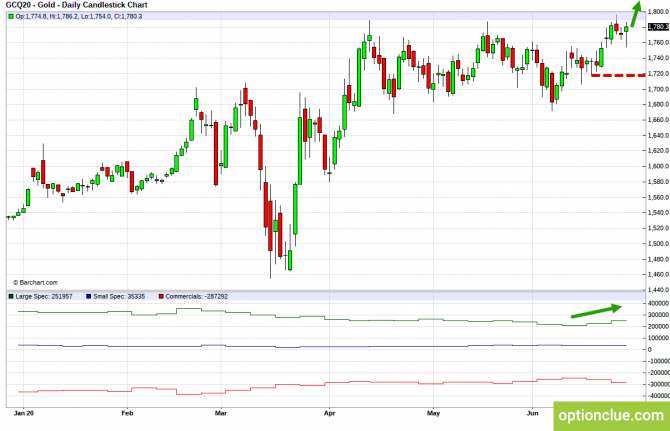Screen dimensions: 670x431
Task: Click the 1,440.0 price axis label
Action: (658, 290)
